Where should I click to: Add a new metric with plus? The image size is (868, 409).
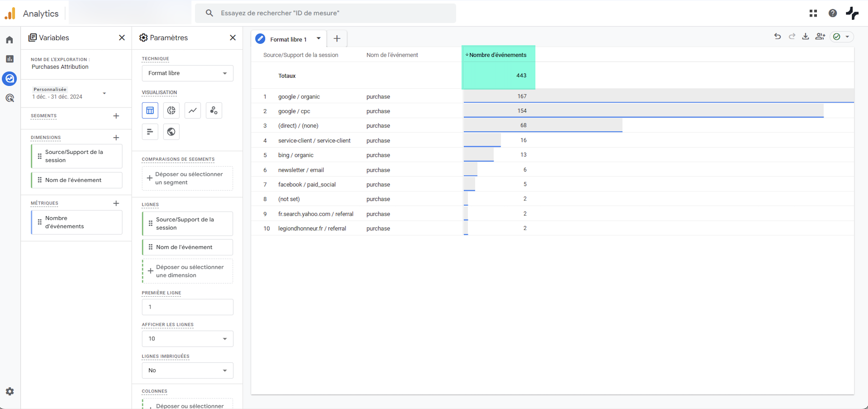click(116, 203)
